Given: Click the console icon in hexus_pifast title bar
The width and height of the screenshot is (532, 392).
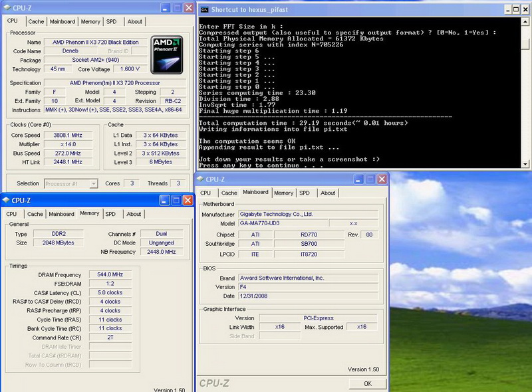Looking at the screenshot, I should tap(204, 9).
